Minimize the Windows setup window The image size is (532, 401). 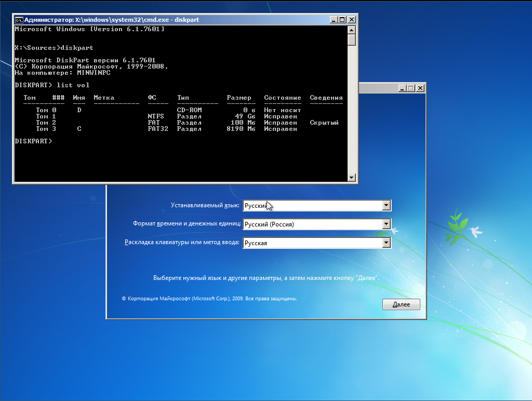coord(402,88)
